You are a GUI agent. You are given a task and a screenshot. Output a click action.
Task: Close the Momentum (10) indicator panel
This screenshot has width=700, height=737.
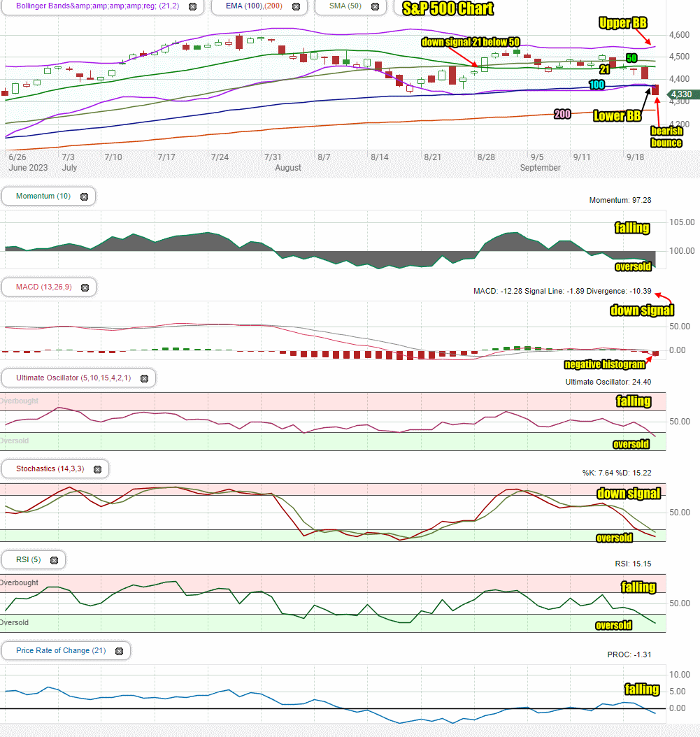(x=84, y=197)
